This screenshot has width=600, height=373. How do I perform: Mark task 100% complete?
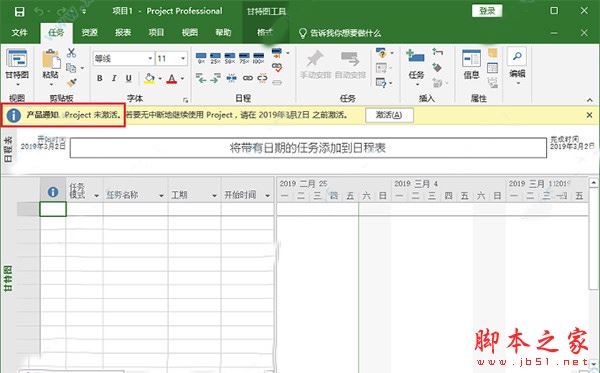(259, 58)
